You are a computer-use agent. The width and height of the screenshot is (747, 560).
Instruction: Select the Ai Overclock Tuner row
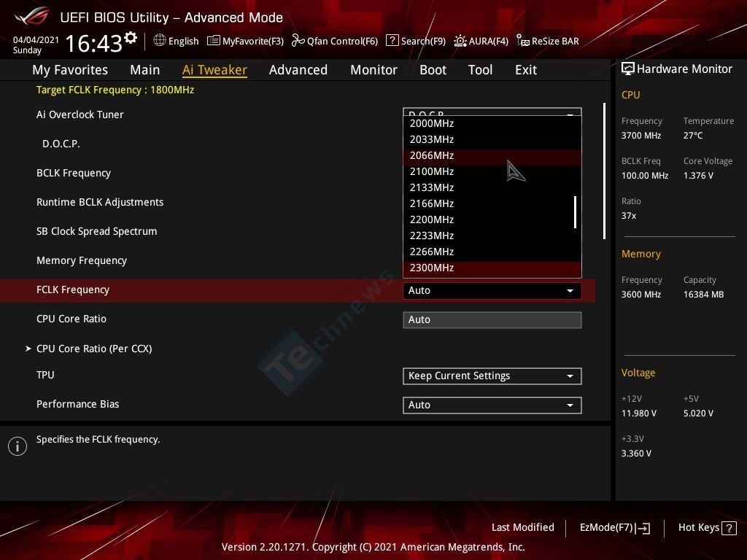click(80, 114)
